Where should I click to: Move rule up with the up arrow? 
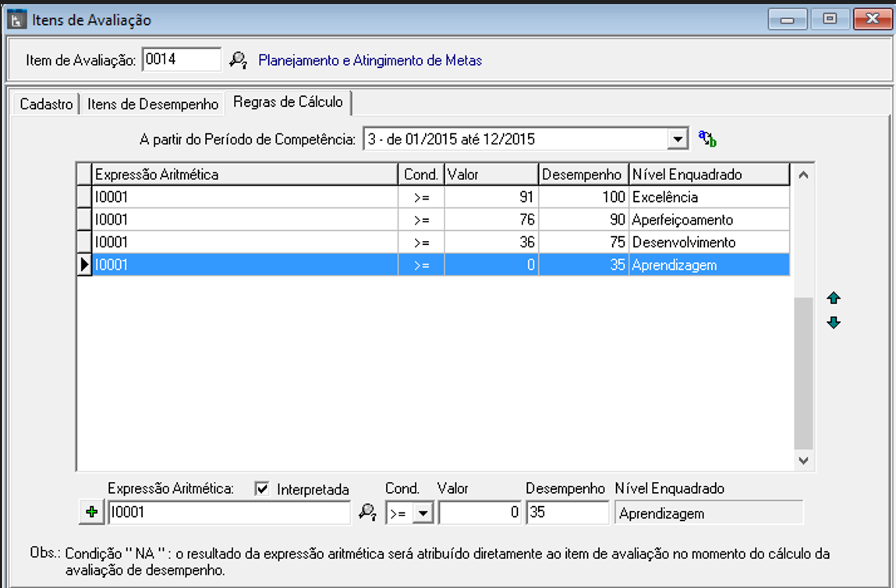click(834, 298)
